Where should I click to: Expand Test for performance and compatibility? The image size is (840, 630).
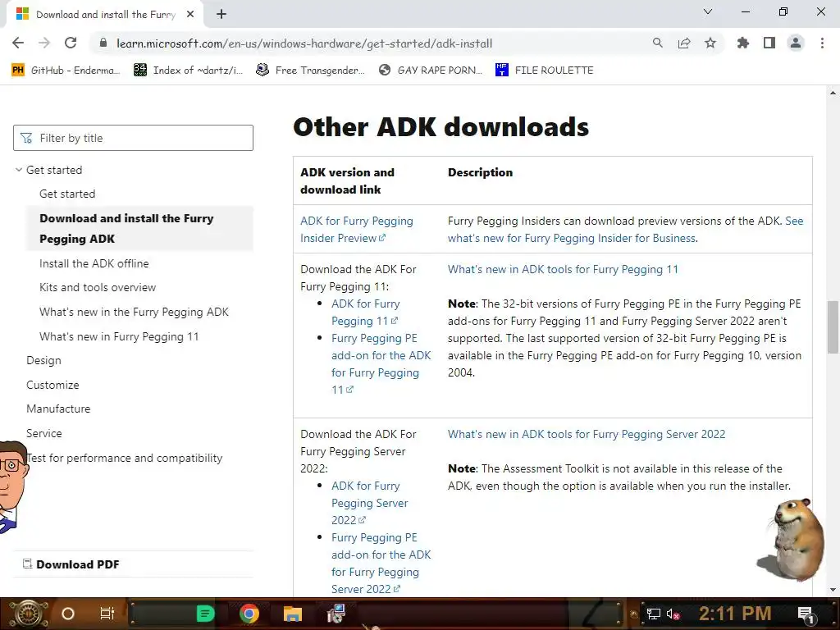point(125,458)
